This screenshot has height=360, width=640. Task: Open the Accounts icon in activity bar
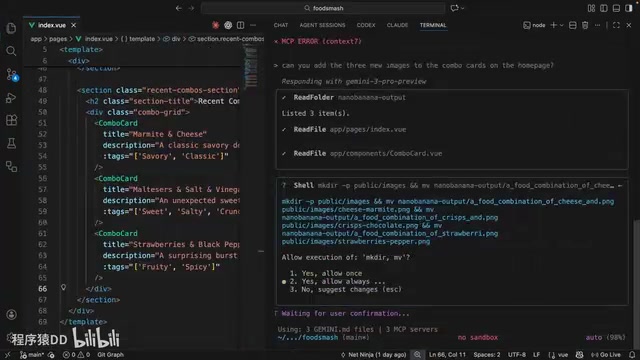coord(11,315)
